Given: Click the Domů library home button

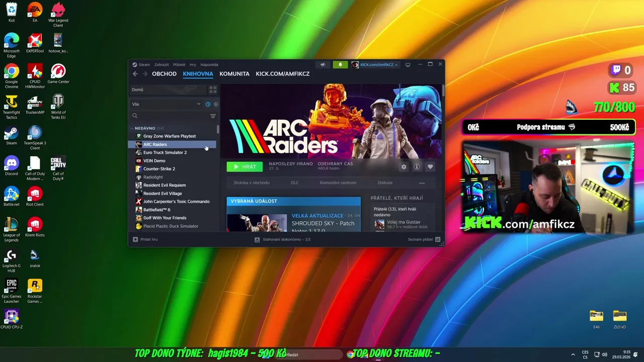Looking at the screenshot, I should (x=169, y=89).
